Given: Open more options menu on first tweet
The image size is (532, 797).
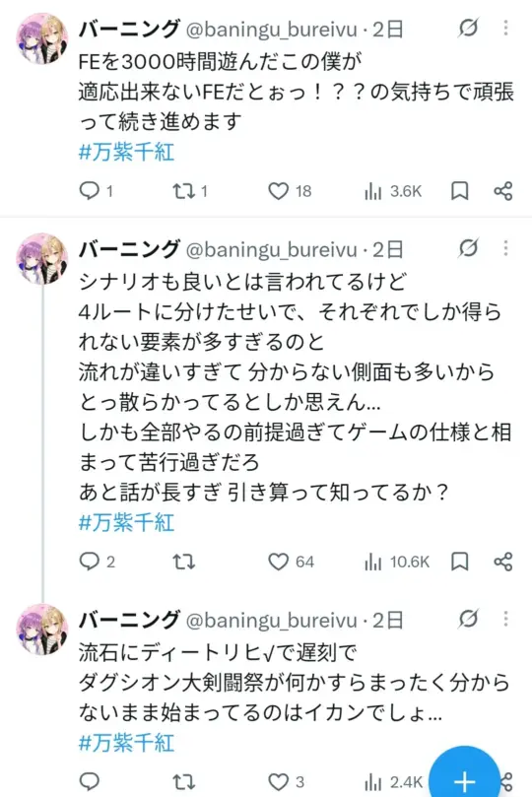Looking at the screenshot, I should (x=505, y=28).
